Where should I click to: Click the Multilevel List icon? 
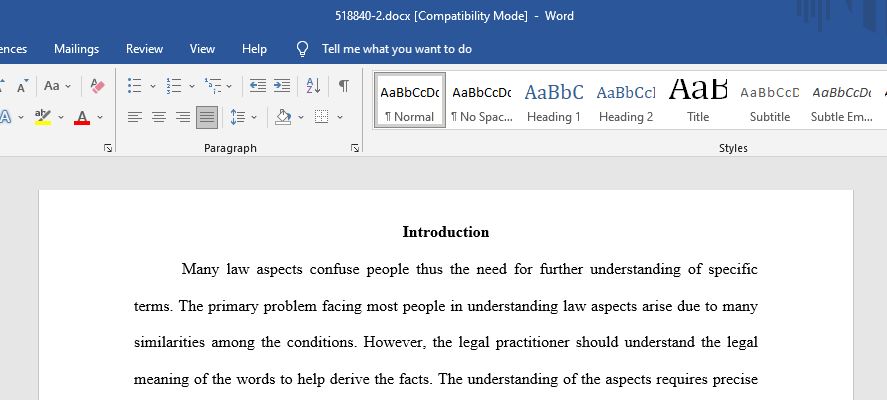pos(213,86)
